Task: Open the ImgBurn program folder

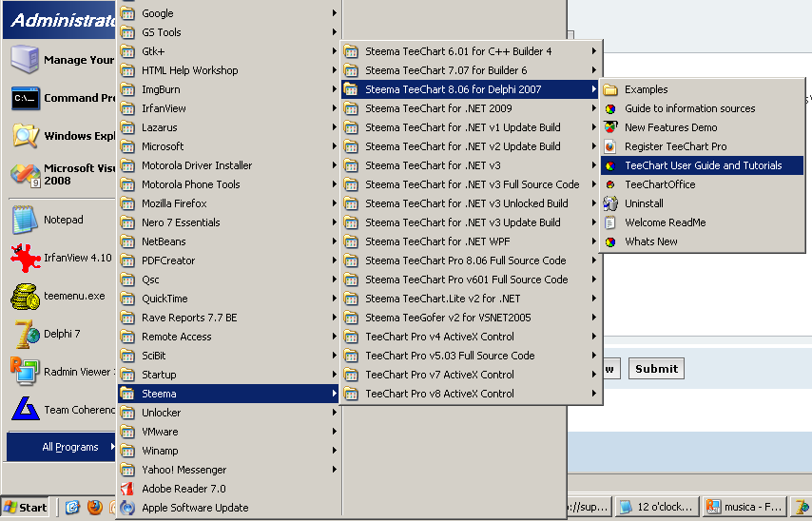Action: click(229, 89)
